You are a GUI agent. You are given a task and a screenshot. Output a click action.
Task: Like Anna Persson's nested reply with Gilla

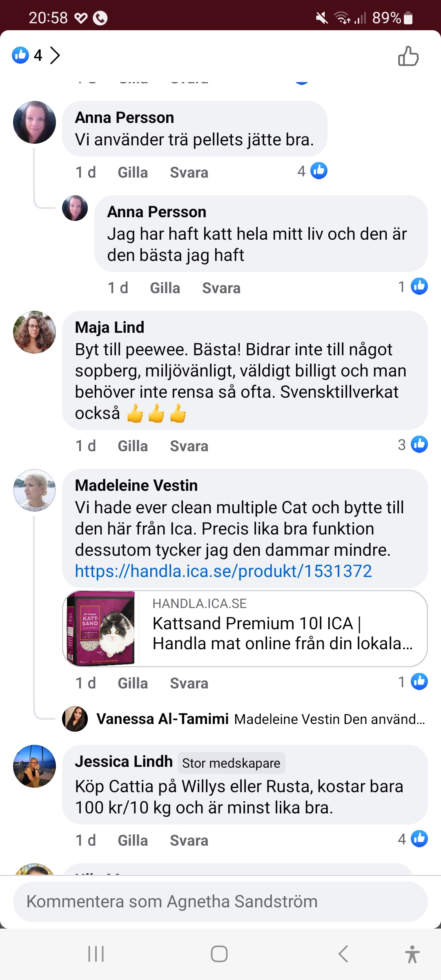(165, 288)
